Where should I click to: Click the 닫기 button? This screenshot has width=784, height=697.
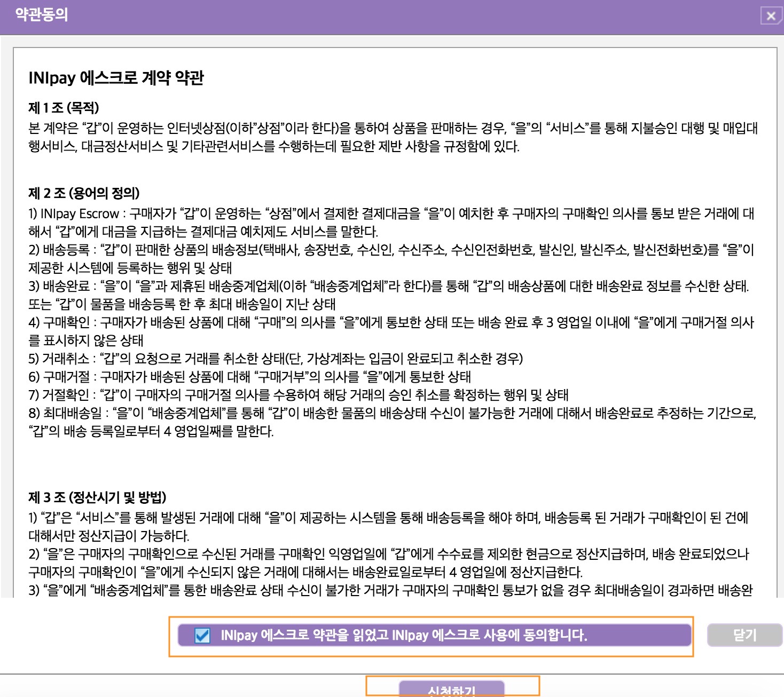(x=744, y=635)
